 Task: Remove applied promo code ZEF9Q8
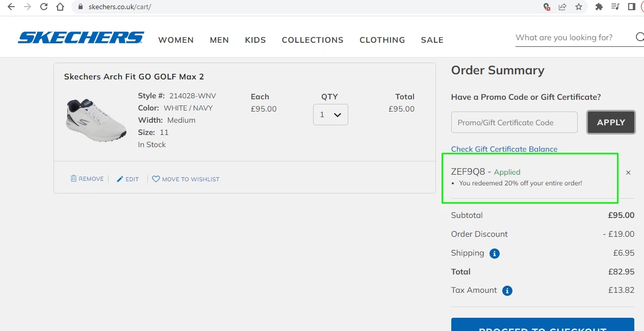628,173
